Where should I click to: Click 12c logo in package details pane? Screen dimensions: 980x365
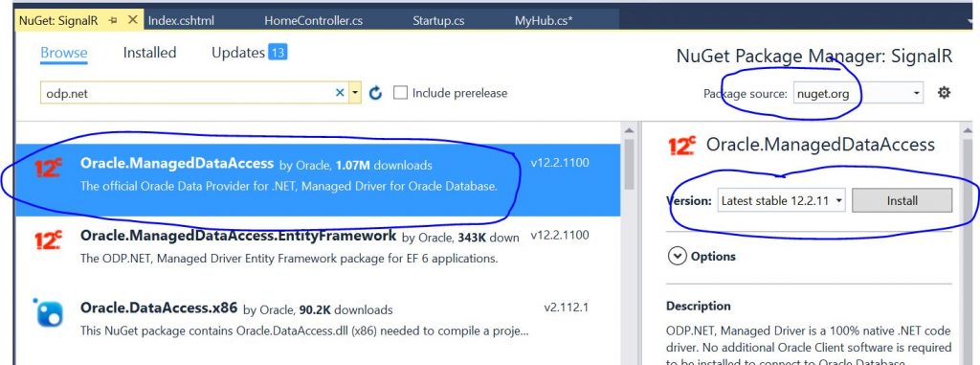point(681,146)
